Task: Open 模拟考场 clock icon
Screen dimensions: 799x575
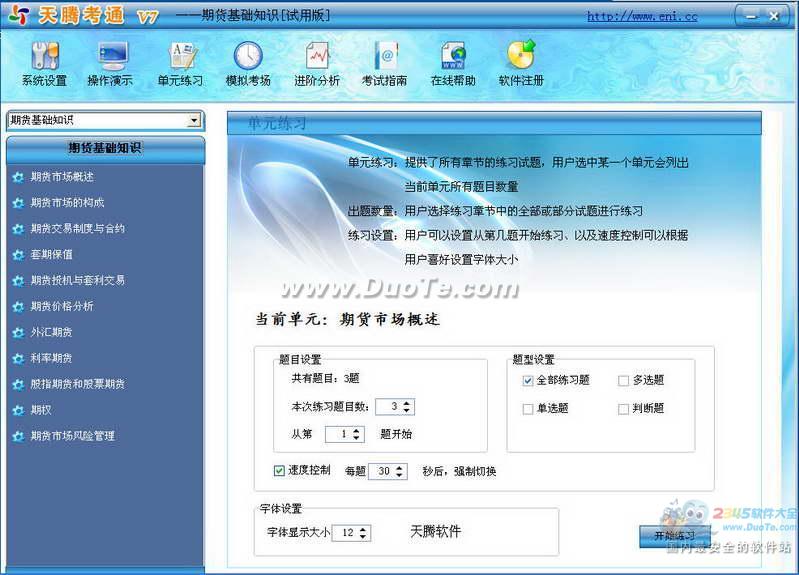Action: click(248, 58)
